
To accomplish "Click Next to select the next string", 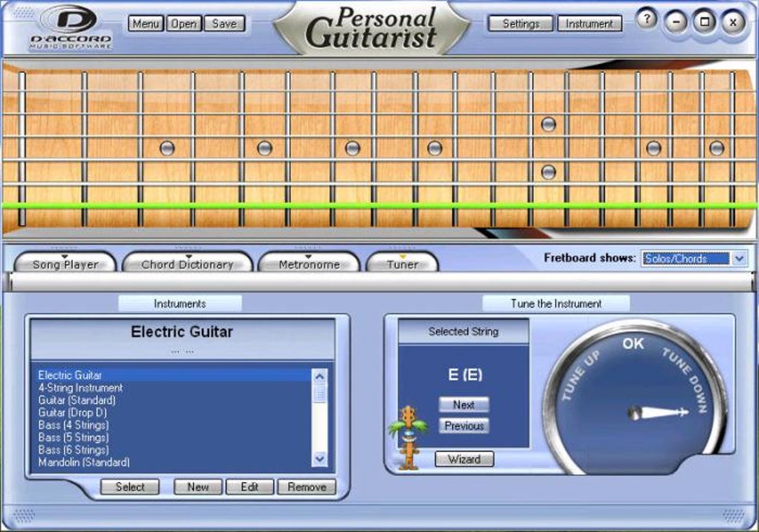I will (464, 405).
